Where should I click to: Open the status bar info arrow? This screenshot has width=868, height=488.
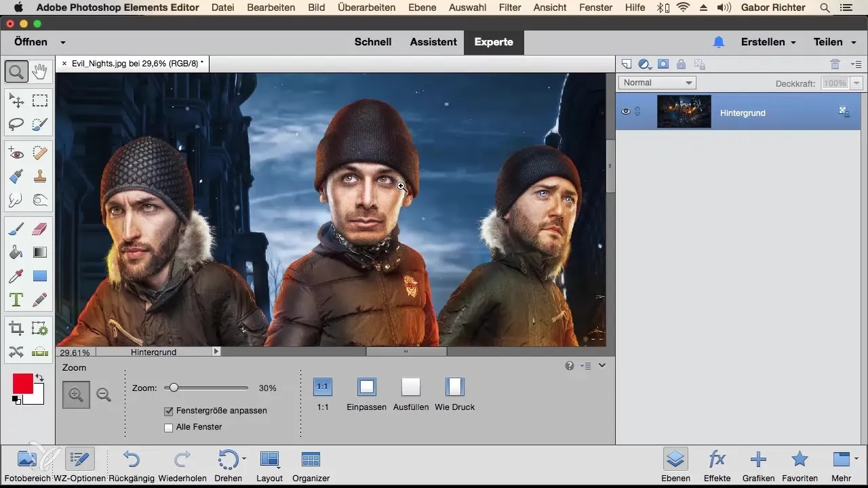pos(216,352)
